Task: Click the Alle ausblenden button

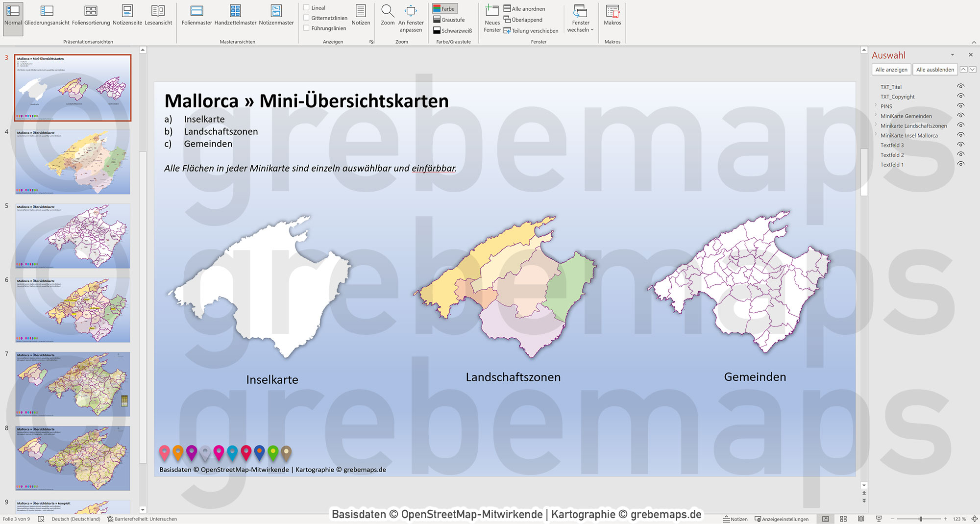Action: click(x=935, y=69)
